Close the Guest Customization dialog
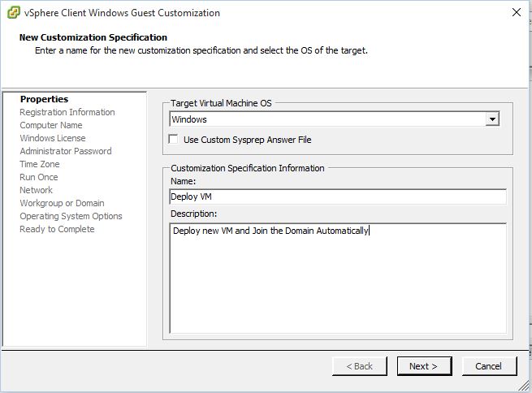Screen dimensions: 532x393 (x=517, y=12)
